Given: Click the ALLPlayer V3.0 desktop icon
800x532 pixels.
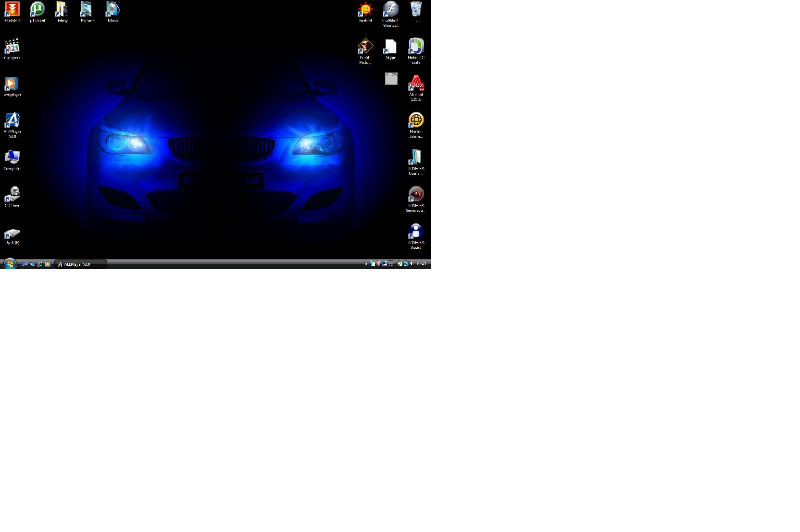Looking at the screenshot, I should 12,121.
